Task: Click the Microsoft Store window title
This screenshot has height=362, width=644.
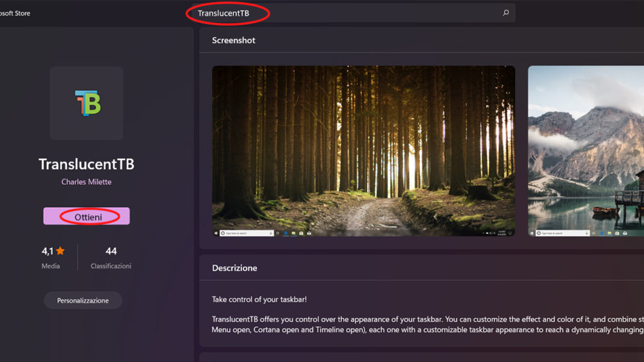Action: (x=15, y=13)
